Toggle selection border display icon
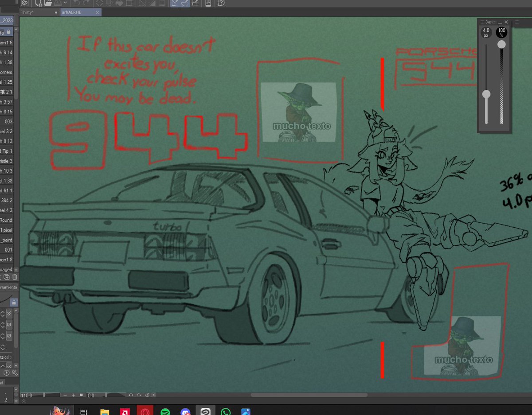532x415 pixels. point(162,3)
